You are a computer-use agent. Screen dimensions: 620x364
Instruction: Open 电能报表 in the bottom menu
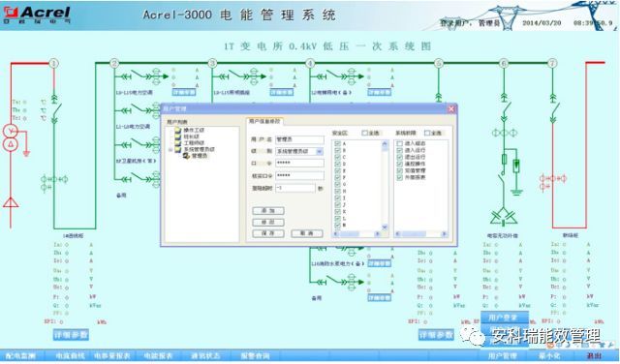[x=158, y=356]
